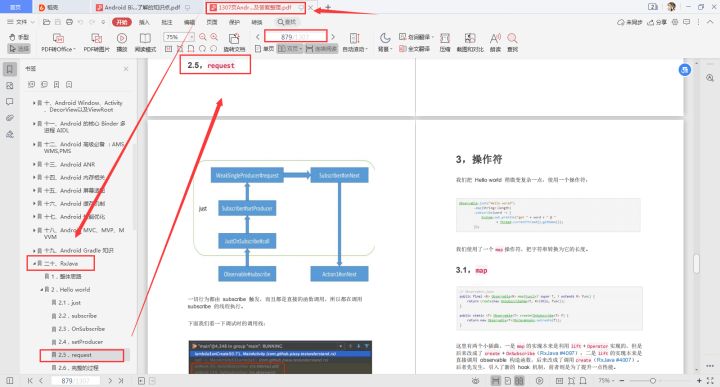
Task: Go to previous page arrow in toolbar
Action: pyautogui.click(x=258, y=37)
